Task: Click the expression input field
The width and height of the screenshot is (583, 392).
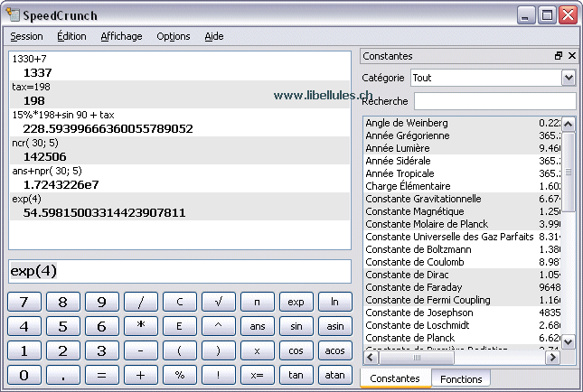Action: point(180,271)
